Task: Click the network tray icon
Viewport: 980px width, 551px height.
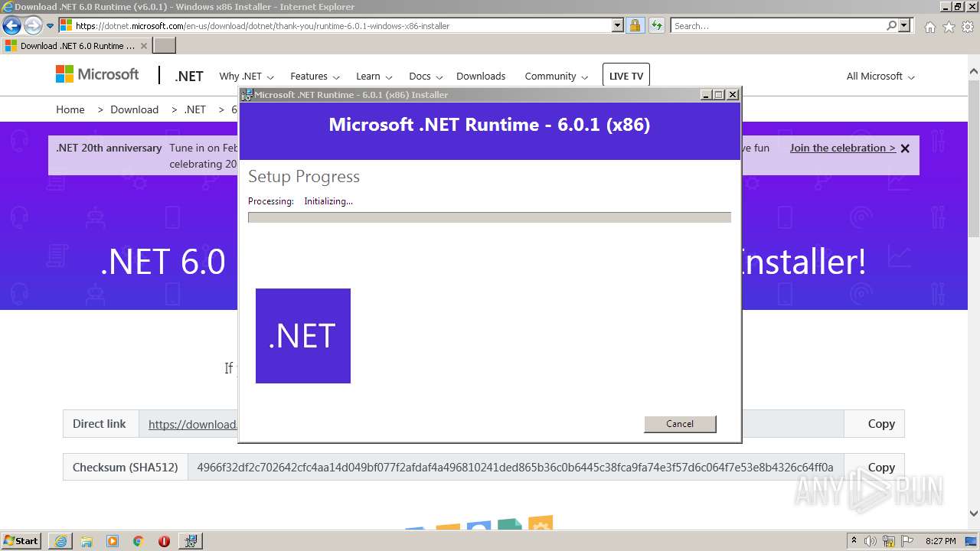Action: [x=890, y=541]
